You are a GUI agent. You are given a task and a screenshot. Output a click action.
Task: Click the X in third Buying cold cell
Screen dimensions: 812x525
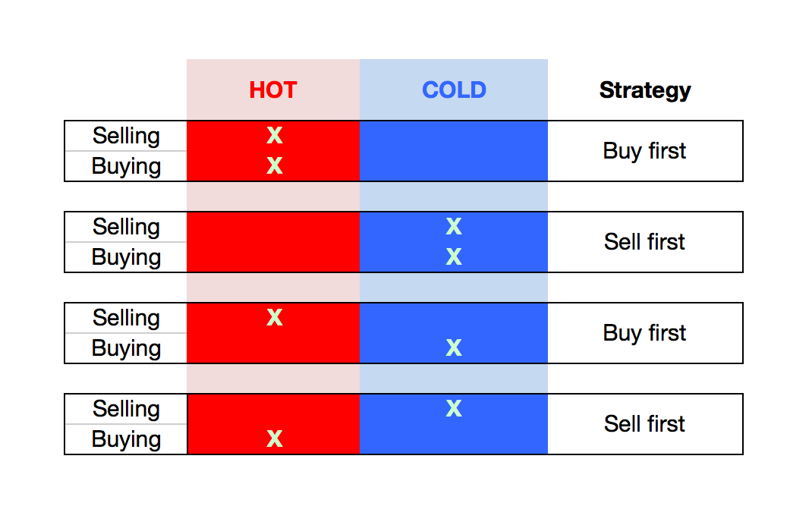pyautogui.click(x=454, y=348)
